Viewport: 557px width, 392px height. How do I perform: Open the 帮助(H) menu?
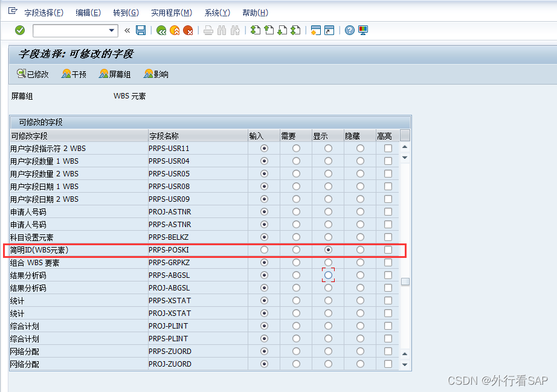(x=255, y=13)
